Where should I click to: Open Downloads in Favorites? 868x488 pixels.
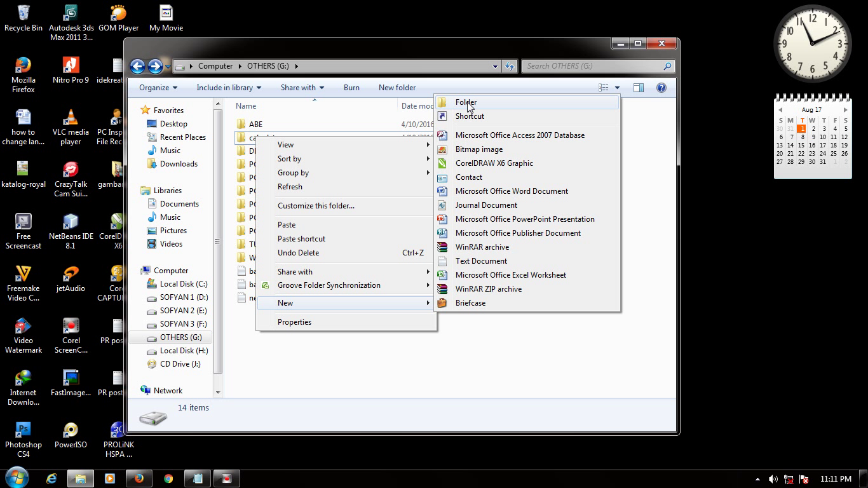pos(172,164)
